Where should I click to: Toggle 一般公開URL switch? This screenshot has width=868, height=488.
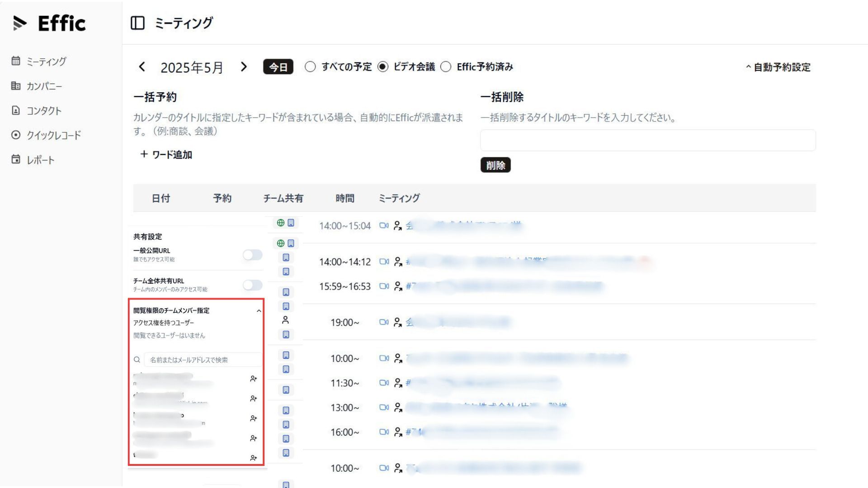coord(252,255)
